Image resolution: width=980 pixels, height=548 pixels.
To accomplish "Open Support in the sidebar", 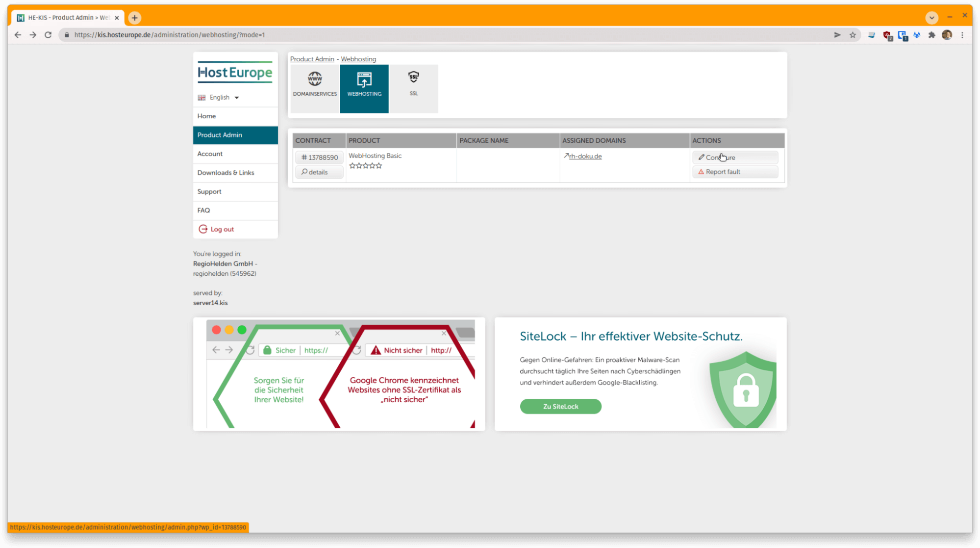I will pos(235,191).
